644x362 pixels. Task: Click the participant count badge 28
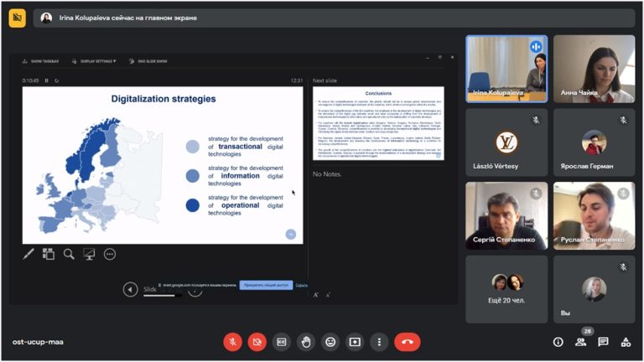tap(587, 331)
